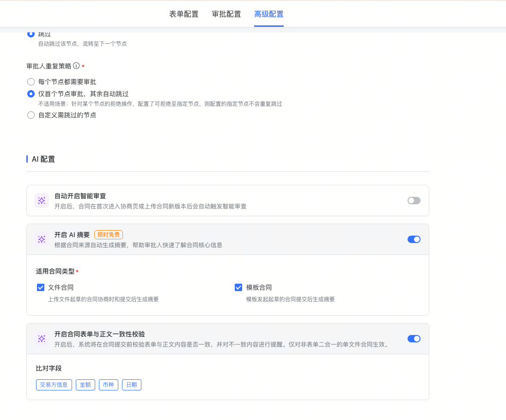Click text 上传文件起草的合同协商时和提交后生成摘要

click(x=103, y=299)
